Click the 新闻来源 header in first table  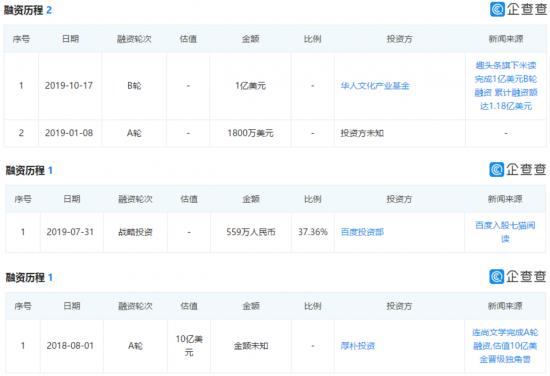coord(506,39)
